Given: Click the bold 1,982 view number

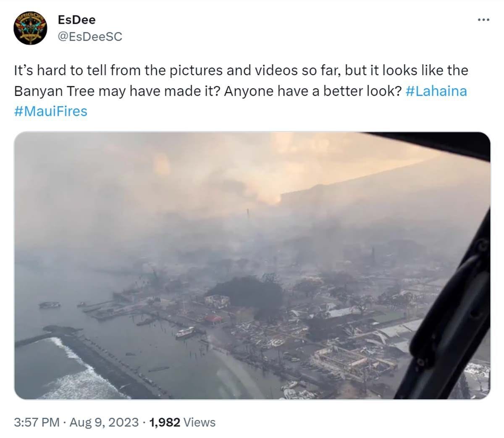Looking at the screenshot, I should point(165,422).
